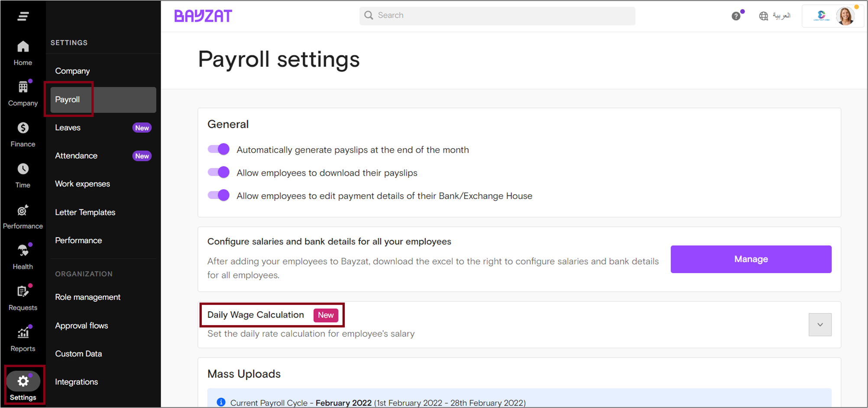Open the Reports chart icon
The width and height of the screenshot is (868, 408).
point(23,333)
